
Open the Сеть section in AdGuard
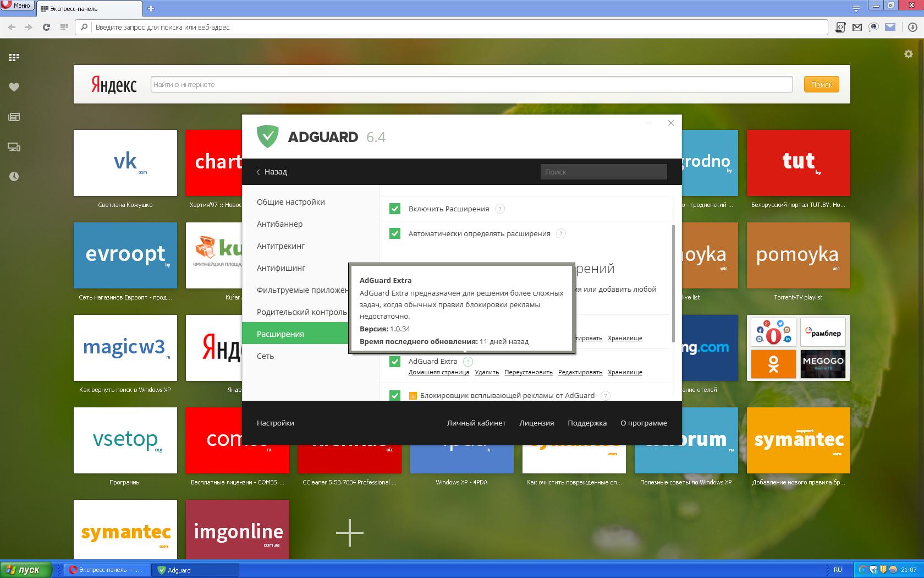[266, 356]
